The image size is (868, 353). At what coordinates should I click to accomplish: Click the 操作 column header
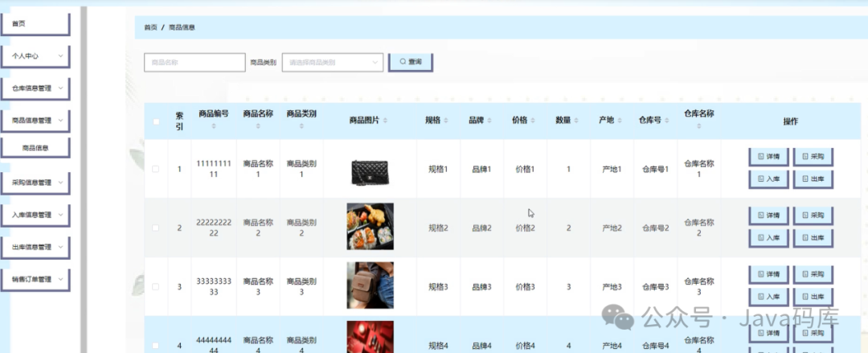coord(791,121)
